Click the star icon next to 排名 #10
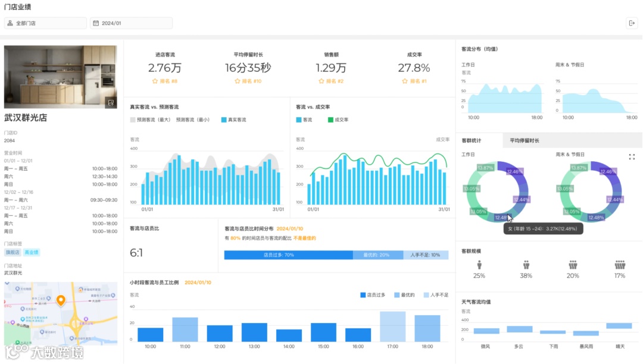 (x=238, y=81)
